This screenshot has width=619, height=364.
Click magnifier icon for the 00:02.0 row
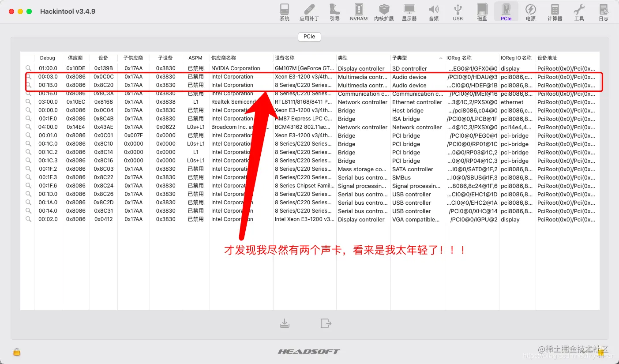[x=29, y=219]
